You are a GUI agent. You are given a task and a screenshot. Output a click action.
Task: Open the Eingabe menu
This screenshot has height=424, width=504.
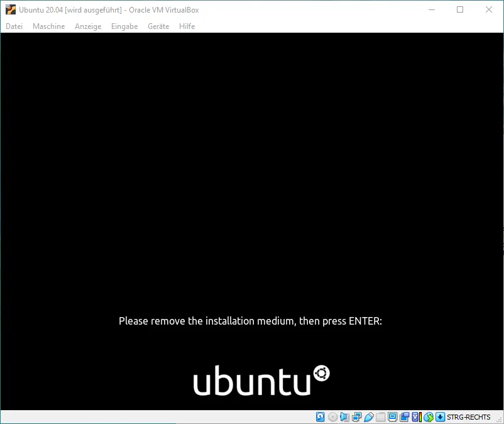(124, 26)
